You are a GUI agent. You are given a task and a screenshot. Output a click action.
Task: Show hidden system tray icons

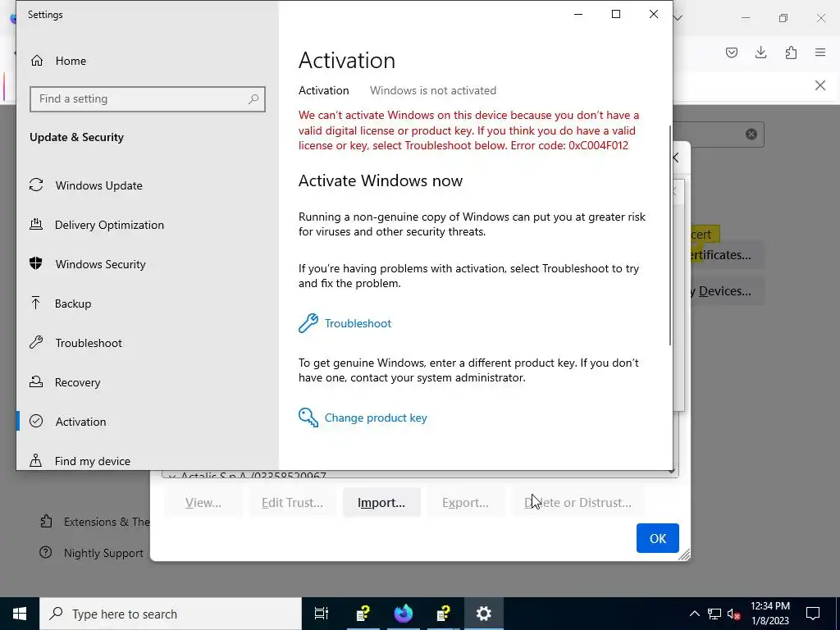pyautogui.click(x=694, y=614)
